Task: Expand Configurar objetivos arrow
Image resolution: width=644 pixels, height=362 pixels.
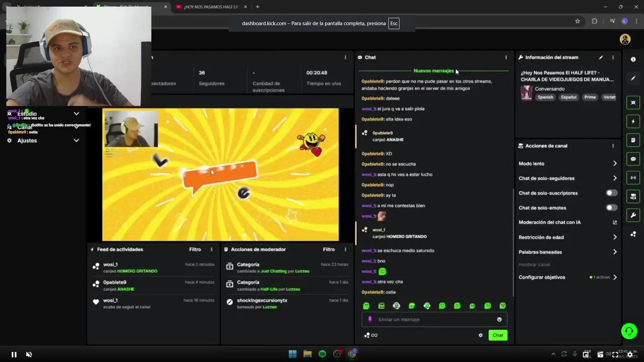Action: click(x=615, y=277)
